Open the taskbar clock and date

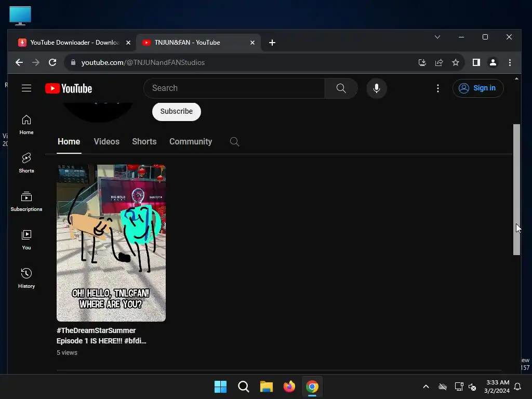pos(497,387)
